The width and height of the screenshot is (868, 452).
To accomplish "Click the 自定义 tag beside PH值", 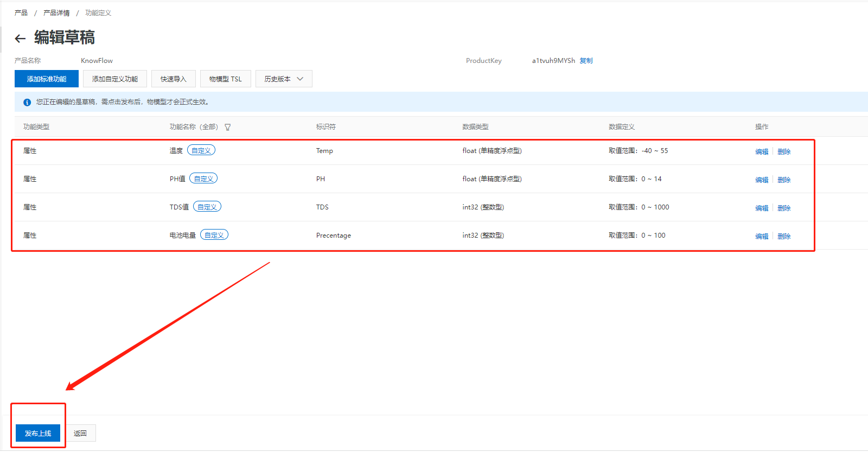I will coord(203,179).
